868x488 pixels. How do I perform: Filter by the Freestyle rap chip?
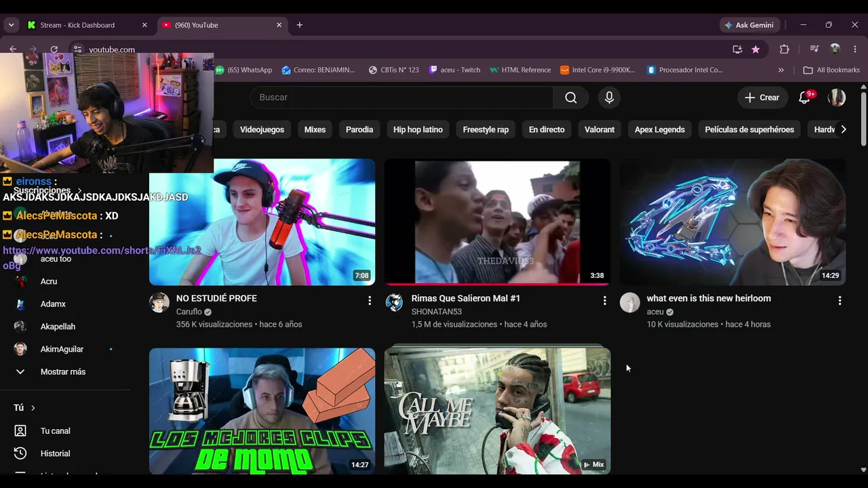click(x=486, y=129)
